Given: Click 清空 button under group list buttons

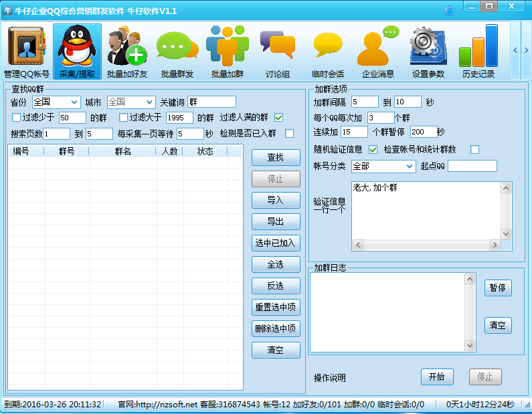Looking at the screenshot, I should [x=276, y=350].
